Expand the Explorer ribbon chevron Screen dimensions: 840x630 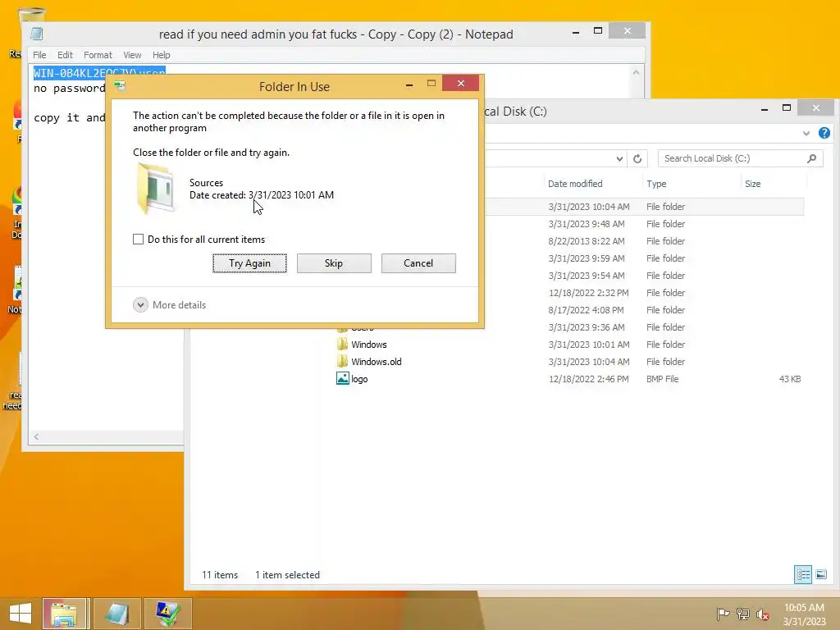coord(806,134)
